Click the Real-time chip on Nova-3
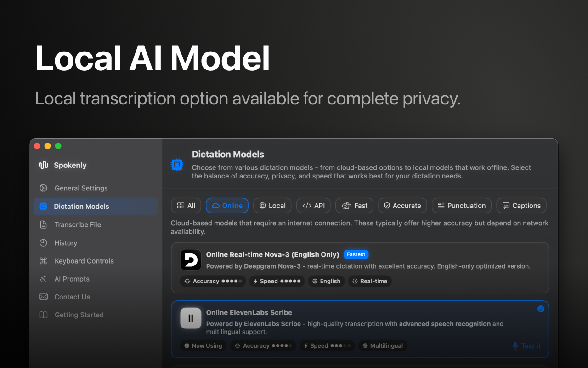 [370, 281]
